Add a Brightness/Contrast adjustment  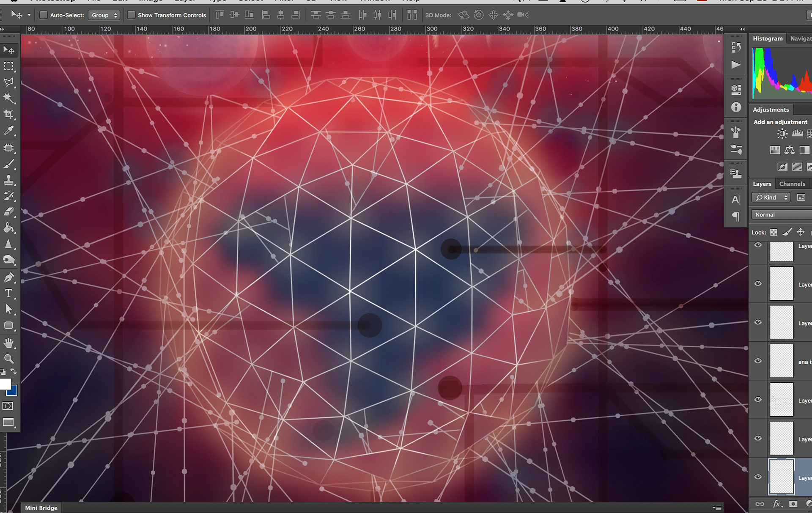(x=782, y=134)
